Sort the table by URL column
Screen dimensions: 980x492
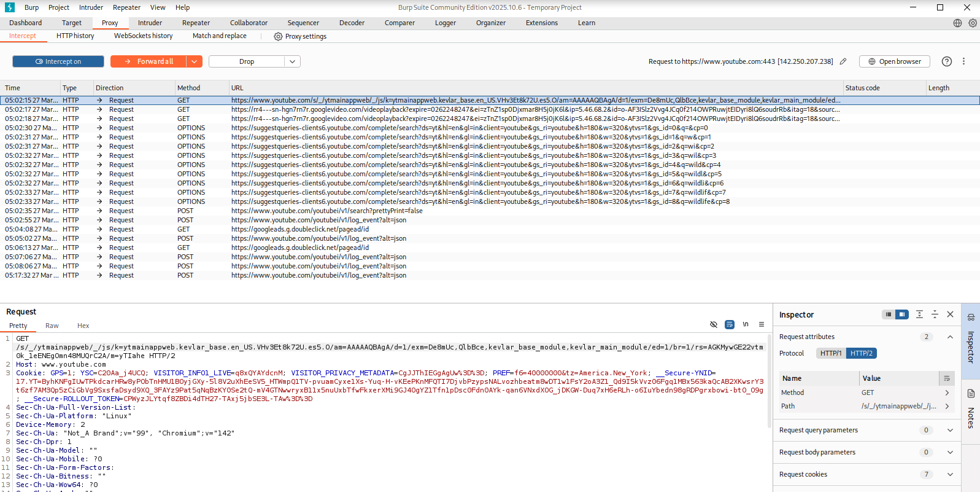(535, 88)
